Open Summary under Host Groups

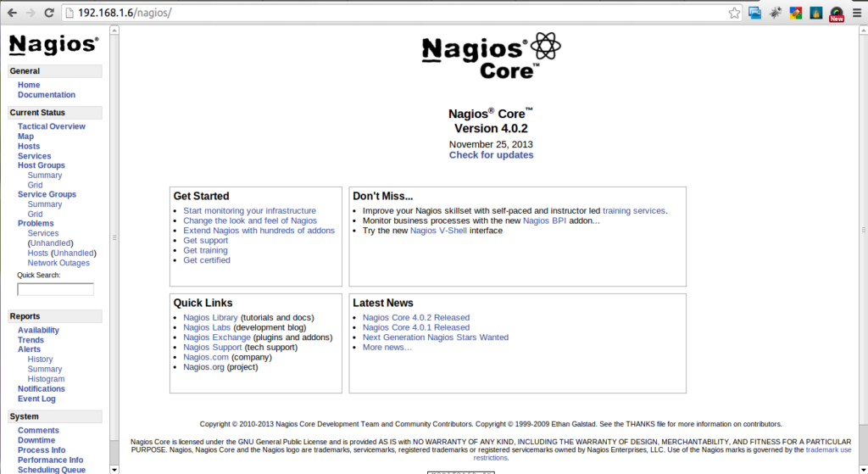pos(45,175)
